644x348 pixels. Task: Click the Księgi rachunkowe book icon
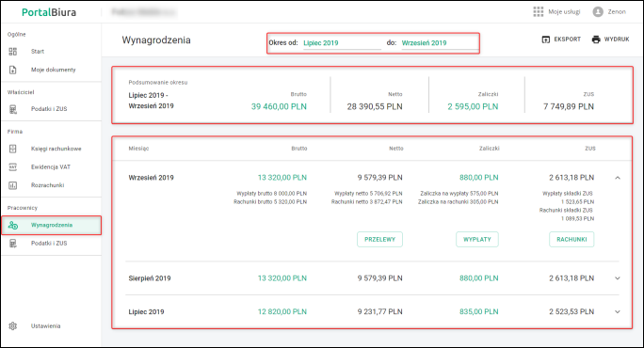coord(13,149)
